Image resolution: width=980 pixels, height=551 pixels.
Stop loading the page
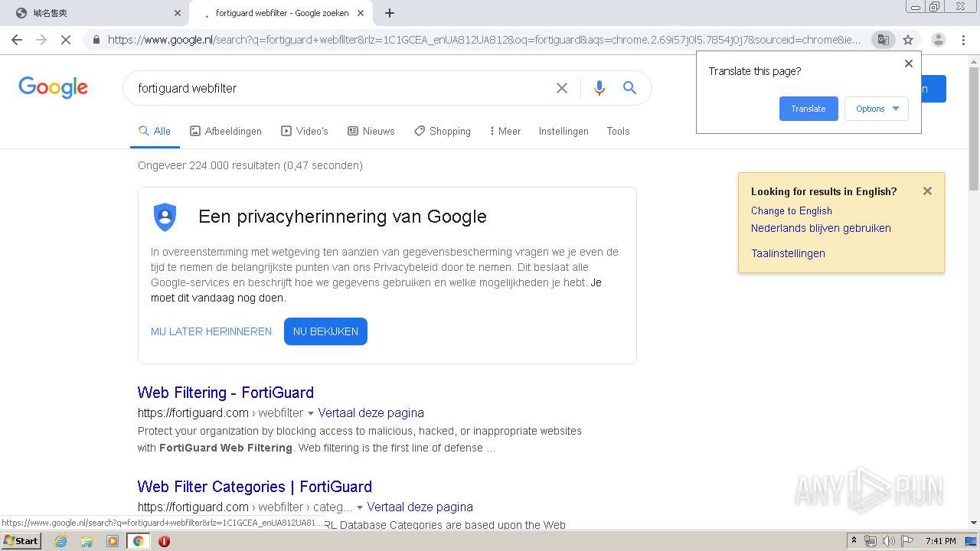coord(66,40)
